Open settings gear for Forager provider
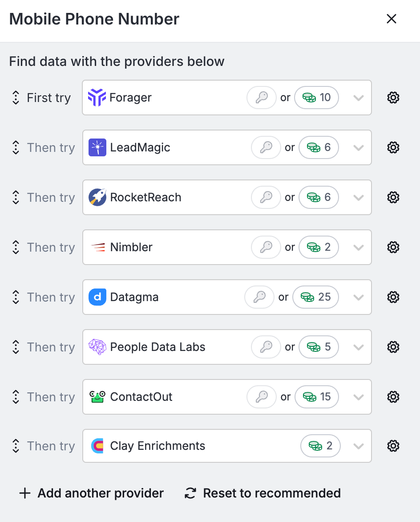 [393, 98]
